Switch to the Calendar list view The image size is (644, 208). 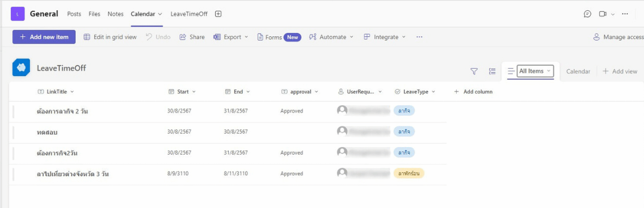[578, 72]
